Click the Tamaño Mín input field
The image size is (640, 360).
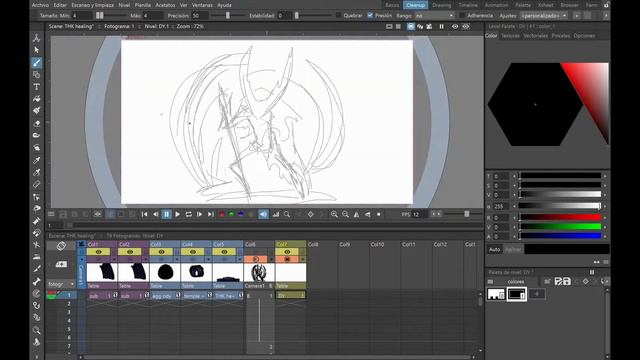click(82, 16)
